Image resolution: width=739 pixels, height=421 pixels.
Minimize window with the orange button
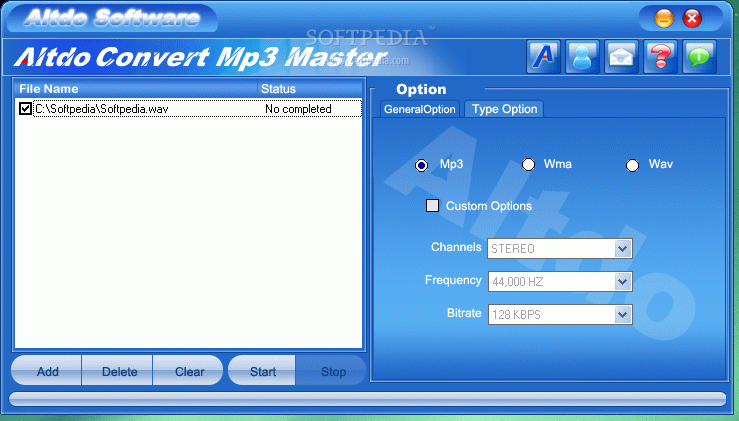pyautogui.click(x=664, y=18)
